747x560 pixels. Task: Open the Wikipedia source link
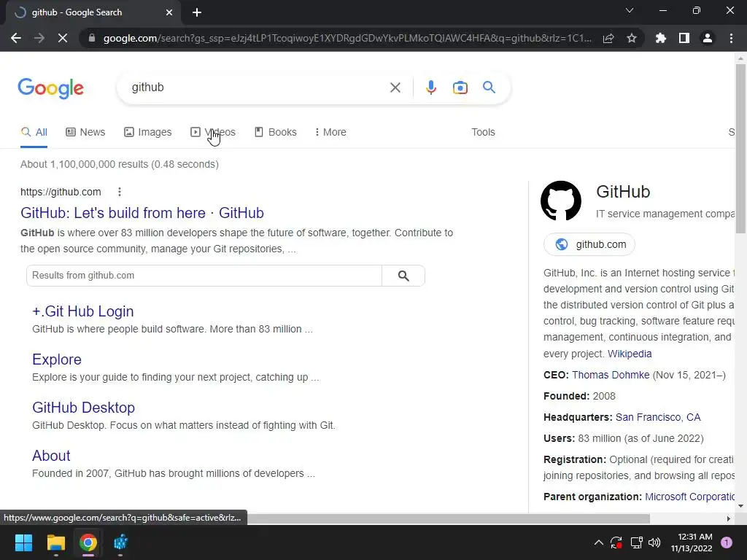click(x=630, y=354)
